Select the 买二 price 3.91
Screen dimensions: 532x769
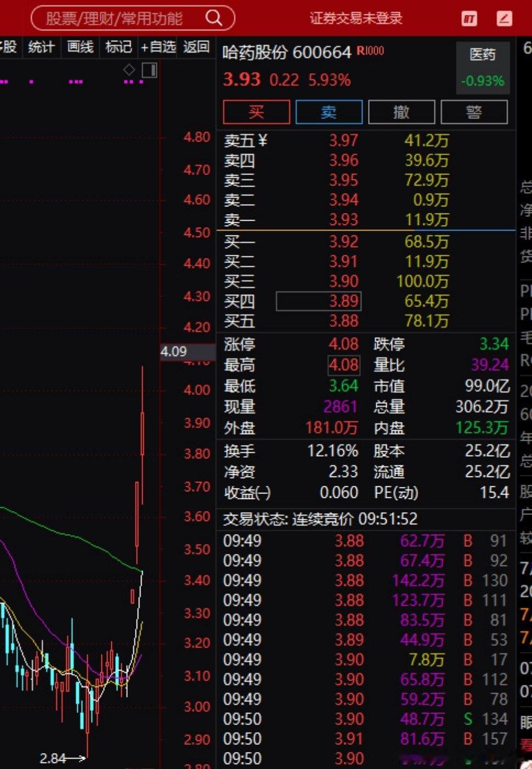coord(343,261)
